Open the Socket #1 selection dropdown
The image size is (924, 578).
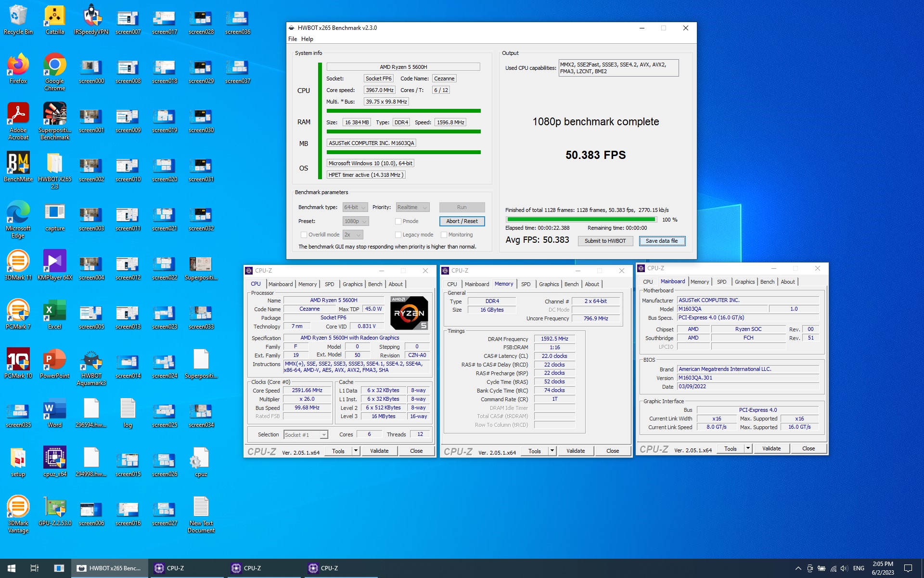coord(306,434)
